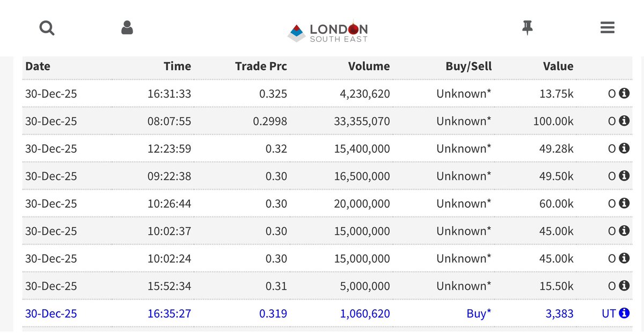Click the blue Buy* cell
Viewport: 644px width, 336px height.
(x=479, y=313)
